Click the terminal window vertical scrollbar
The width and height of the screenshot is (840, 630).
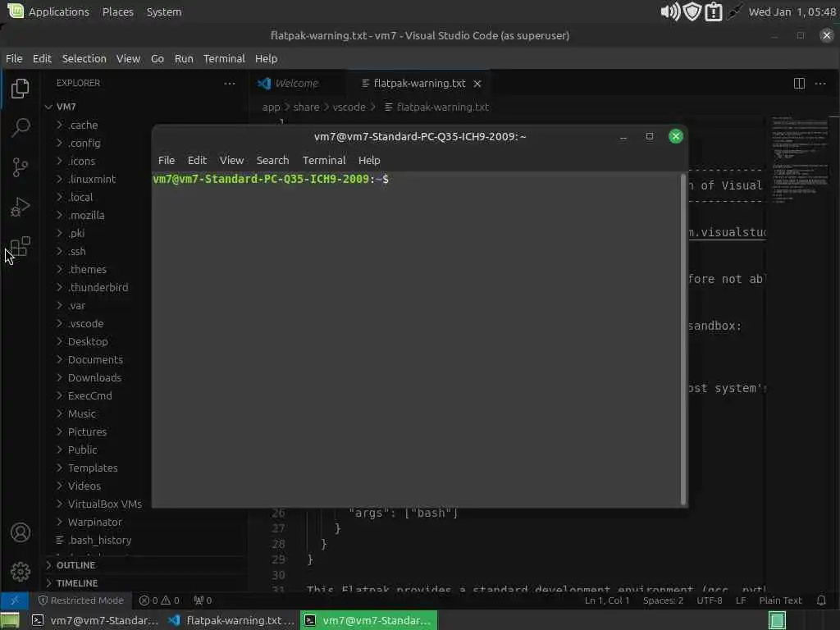pos(683,339)
